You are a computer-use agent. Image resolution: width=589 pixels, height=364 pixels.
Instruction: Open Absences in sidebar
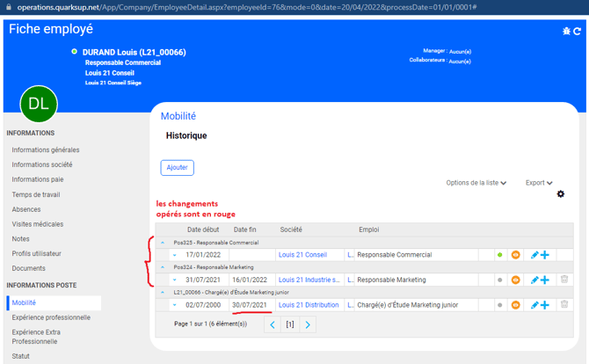pos(26,209)
